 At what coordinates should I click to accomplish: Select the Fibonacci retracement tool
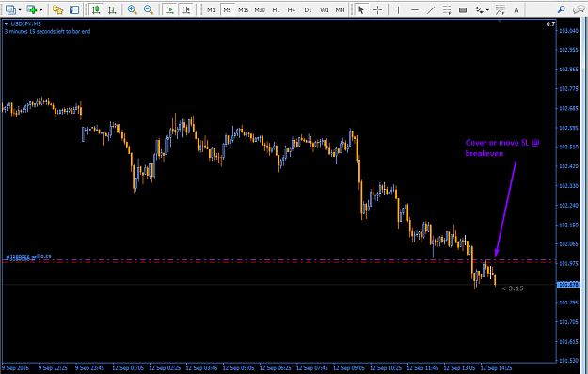coord(447,9)
